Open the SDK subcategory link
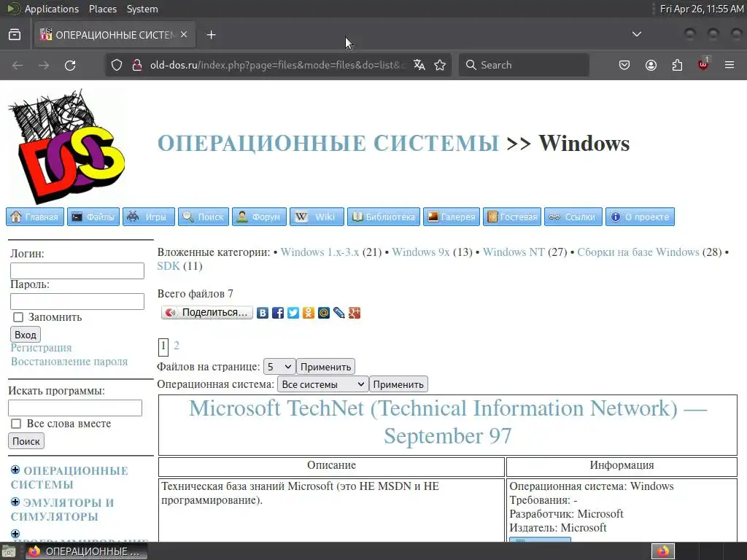Screen dimensions: 747x560 pyautogui.click(x=169, y=265)
